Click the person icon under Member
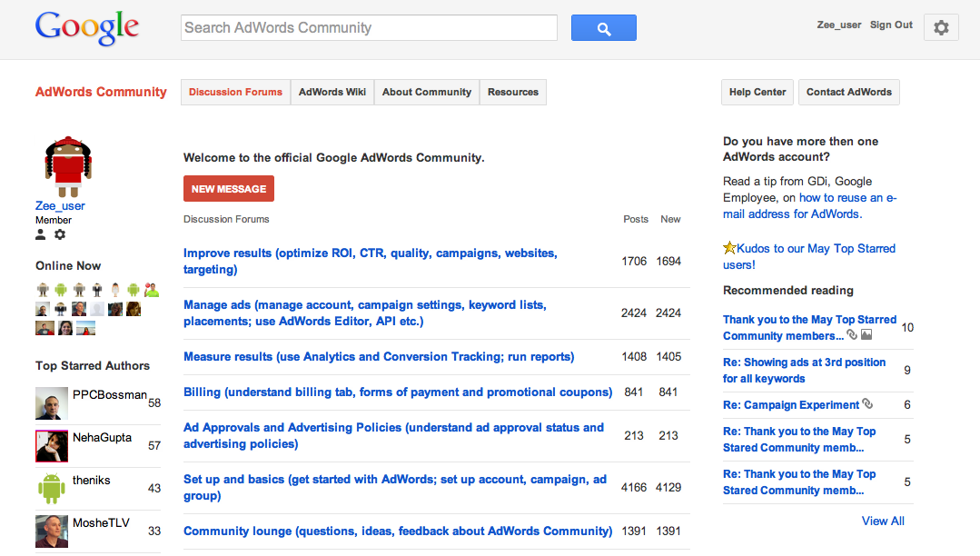This screenshot has height=556, width=980. (41, 234)
